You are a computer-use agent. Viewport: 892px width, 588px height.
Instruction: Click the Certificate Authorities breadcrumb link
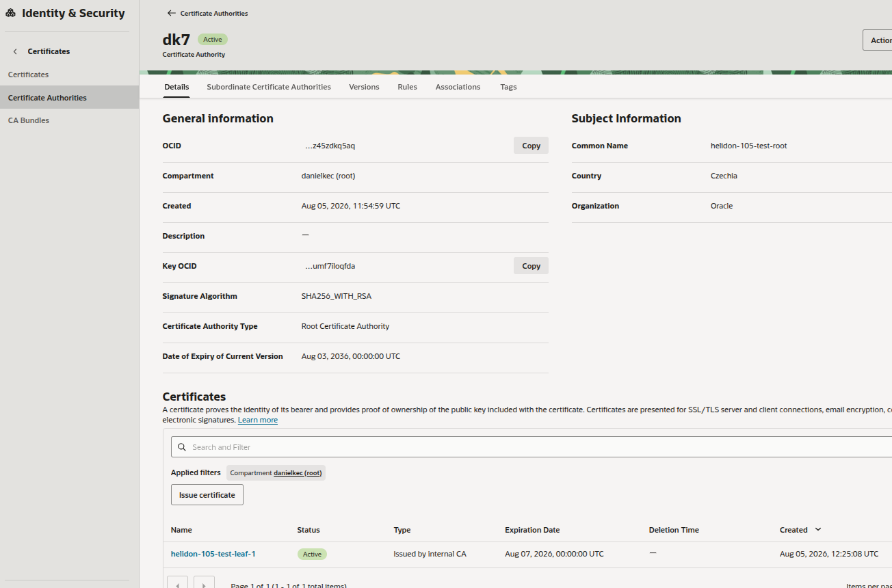[214, 13]
